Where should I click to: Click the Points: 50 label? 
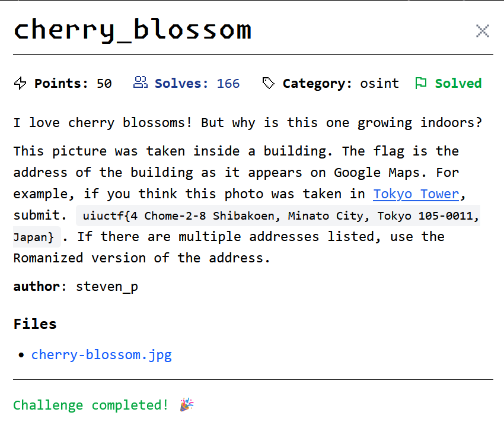[x=73, y=83]
